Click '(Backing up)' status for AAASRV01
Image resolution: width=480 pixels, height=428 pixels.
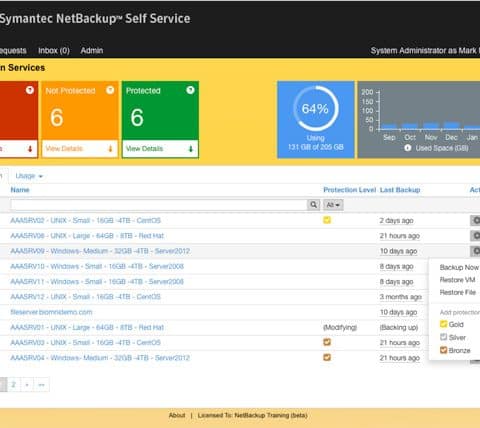tap(399, 327)
